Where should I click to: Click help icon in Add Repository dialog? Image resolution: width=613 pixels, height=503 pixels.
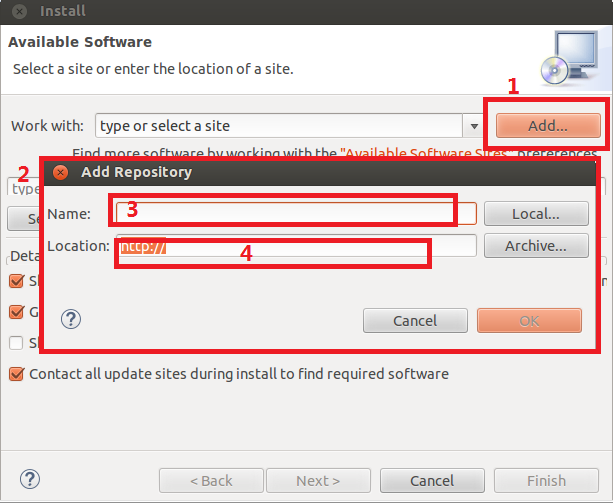(x=71, y=319)
